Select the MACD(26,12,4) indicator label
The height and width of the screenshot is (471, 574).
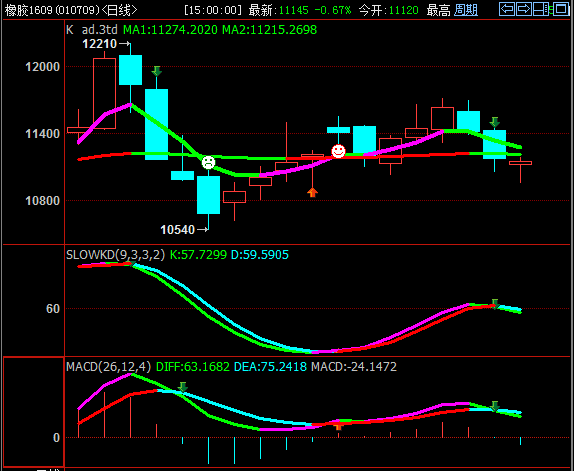click(108, 367)
